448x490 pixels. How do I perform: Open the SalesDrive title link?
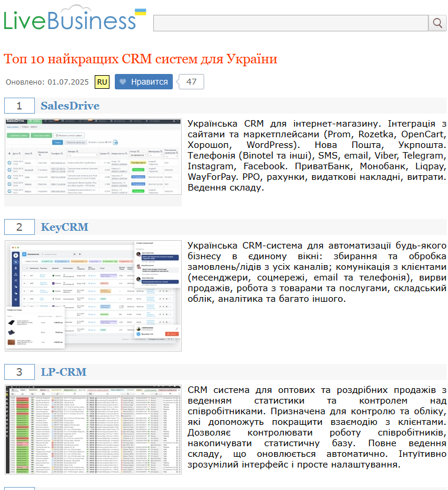pyautogui.click(x=70, y=105)
